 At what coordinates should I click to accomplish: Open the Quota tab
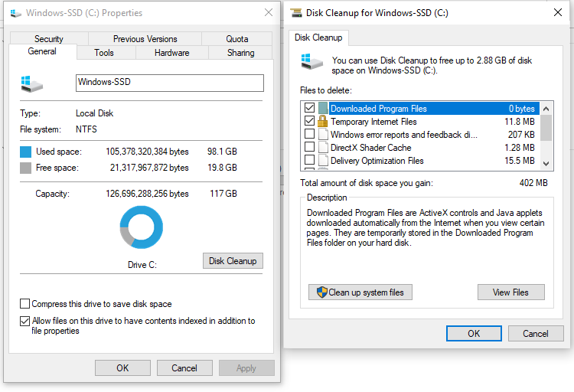(x=236, y=39)
